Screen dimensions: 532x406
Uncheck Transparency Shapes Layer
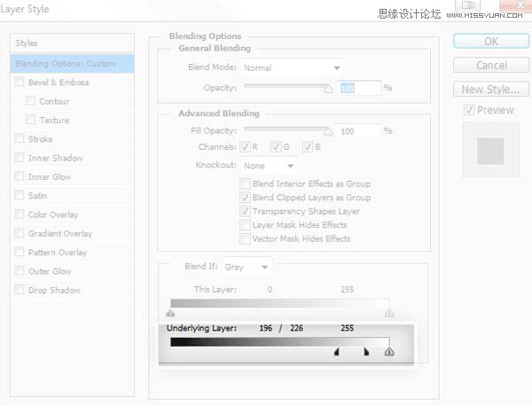(x=245, y=211)
